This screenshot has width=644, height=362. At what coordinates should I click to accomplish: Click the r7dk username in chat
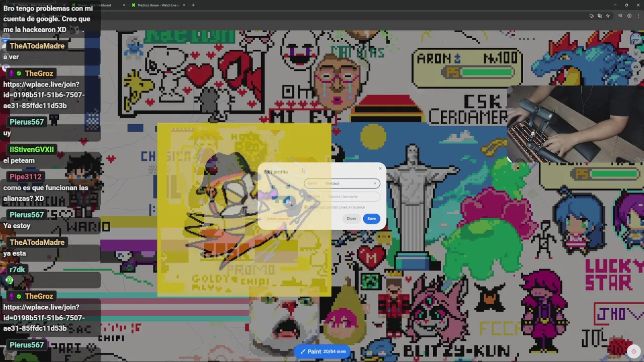pyautogui.click(x=17, y=269)
